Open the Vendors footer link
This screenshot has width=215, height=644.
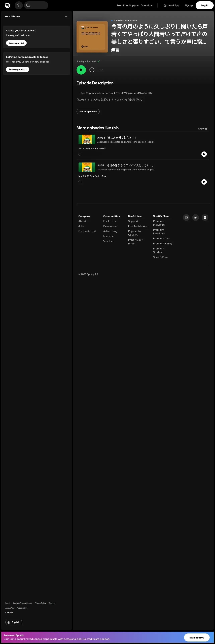[x=108, y=241]
